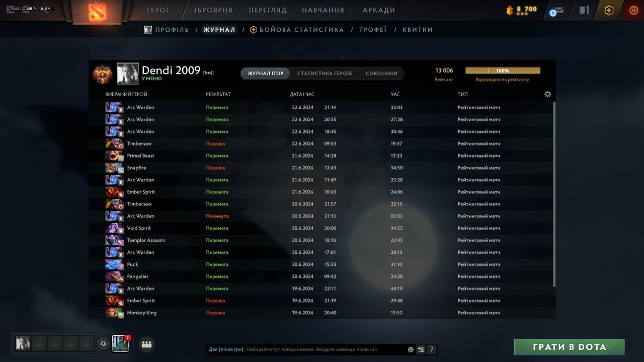The height and width of the screenshot is (362, 644).
Task: Open the Dota Plus hexagon icon
Action: pyautogui.click(x=609, y=10)
